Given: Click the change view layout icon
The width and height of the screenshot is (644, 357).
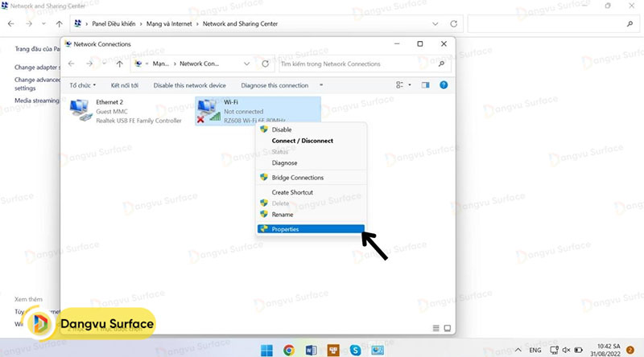Looking at the screenshot, I should (x=399, y=85).
